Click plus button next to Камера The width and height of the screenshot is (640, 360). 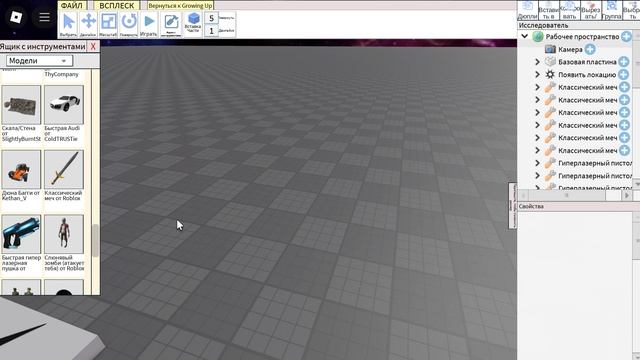590,49
